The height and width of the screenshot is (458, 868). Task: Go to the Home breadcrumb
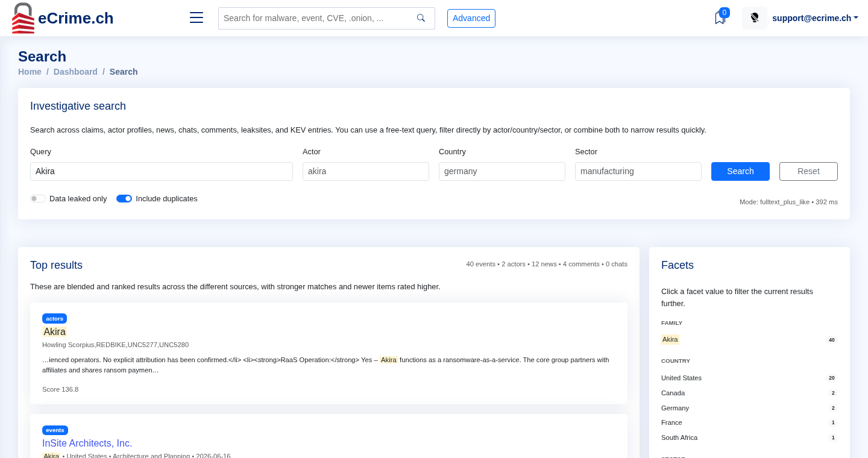point(30,72)
